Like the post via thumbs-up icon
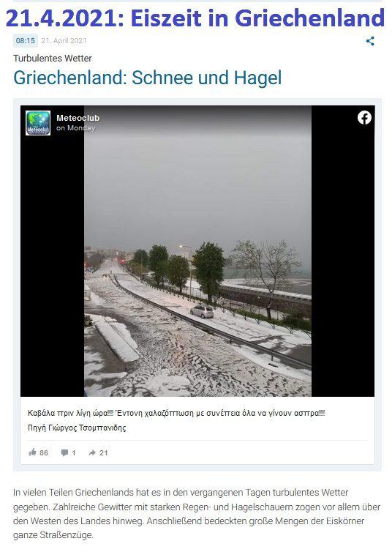 tap(32, 452)
